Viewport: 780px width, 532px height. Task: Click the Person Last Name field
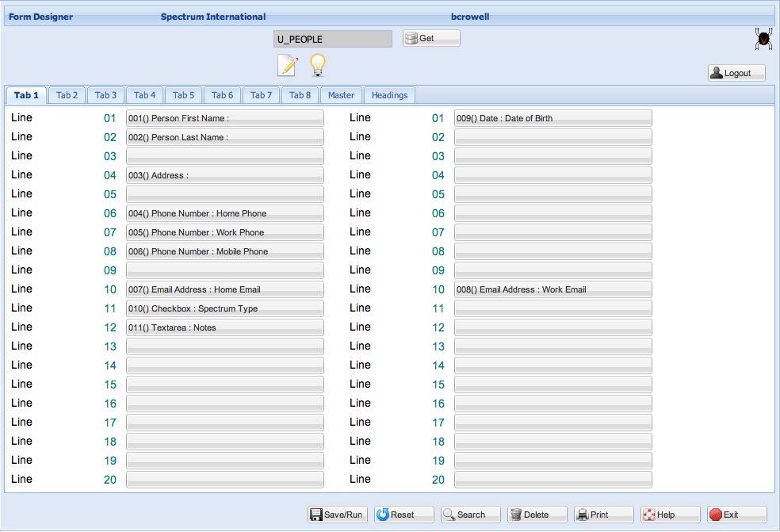coord(225,137)
